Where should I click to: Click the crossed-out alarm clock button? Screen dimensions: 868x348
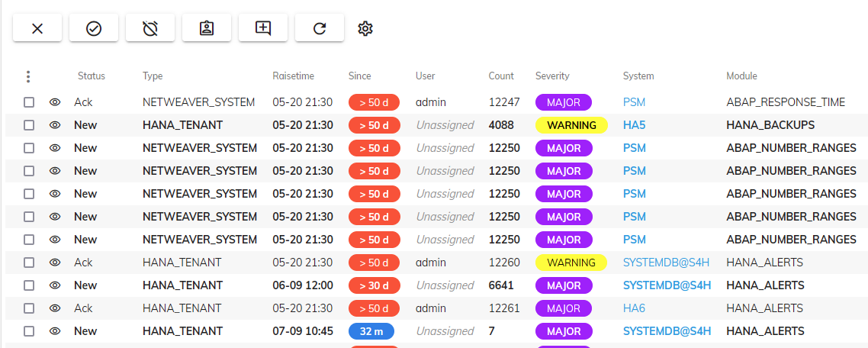pos(150,28)
